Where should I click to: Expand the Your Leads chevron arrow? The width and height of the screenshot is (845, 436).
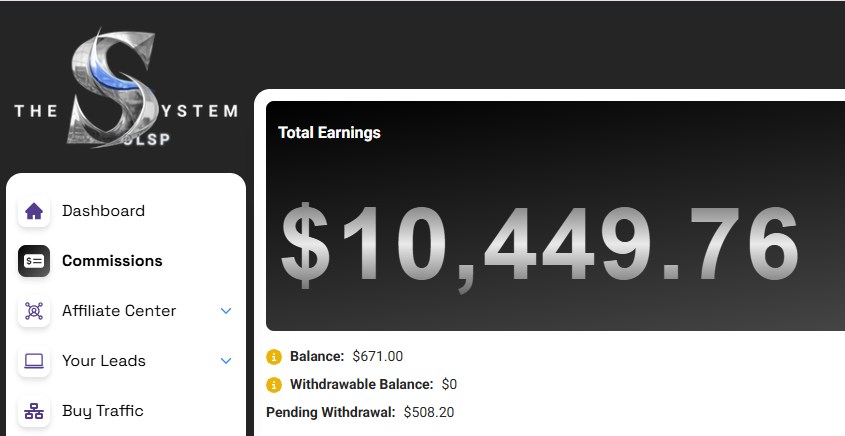pos(226,361)
